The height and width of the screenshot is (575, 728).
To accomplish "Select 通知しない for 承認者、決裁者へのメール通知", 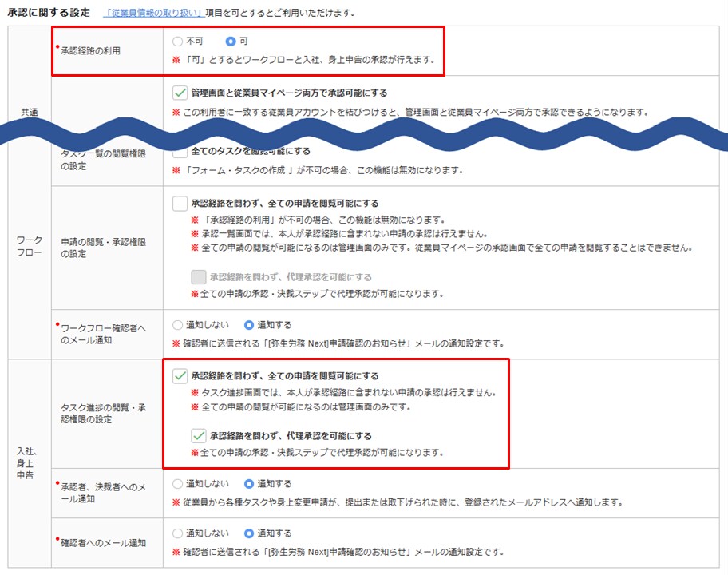I will [178, 484].
